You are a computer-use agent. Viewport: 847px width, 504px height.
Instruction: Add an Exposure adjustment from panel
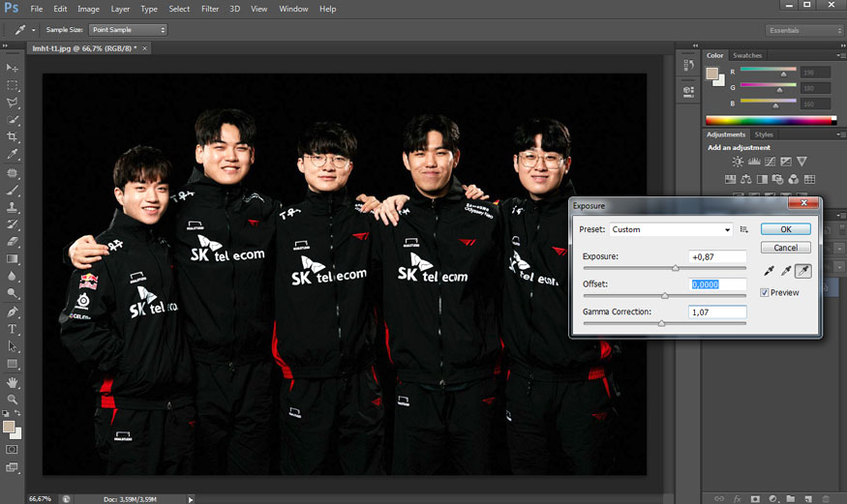786,162
